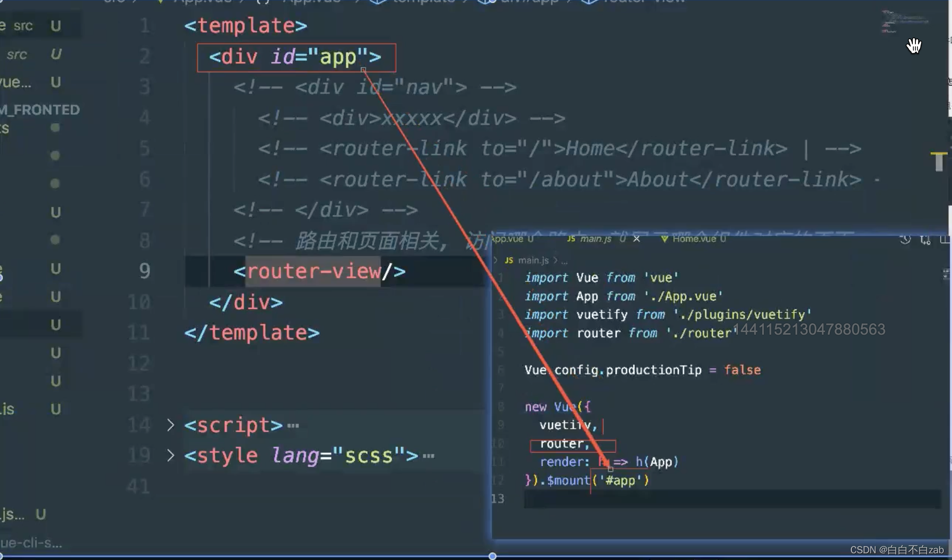
Task: Click the open changes compare icon
Action: tap(925, 240)
